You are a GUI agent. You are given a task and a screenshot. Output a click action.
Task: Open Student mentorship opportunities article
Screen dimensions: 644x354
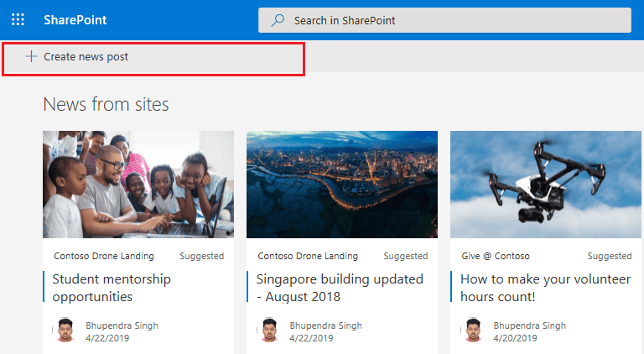coord(112,287)
